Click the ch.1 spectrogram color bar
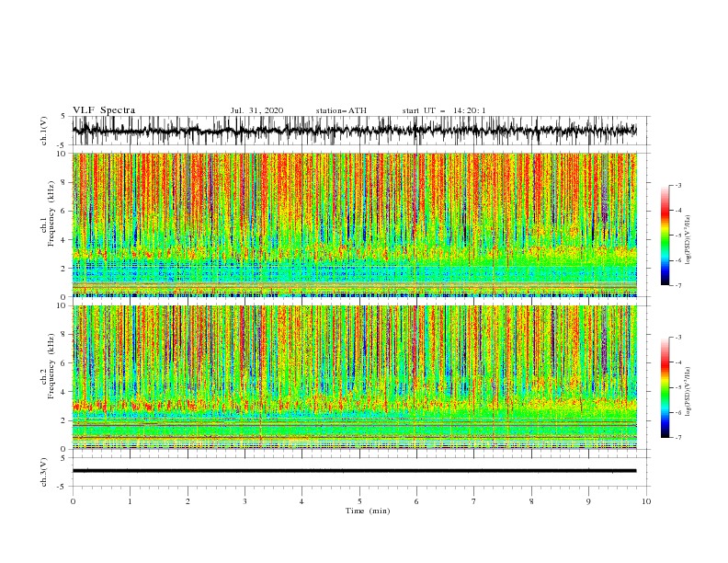The height and width of the screenshot is (563, 728). [665, 235]
